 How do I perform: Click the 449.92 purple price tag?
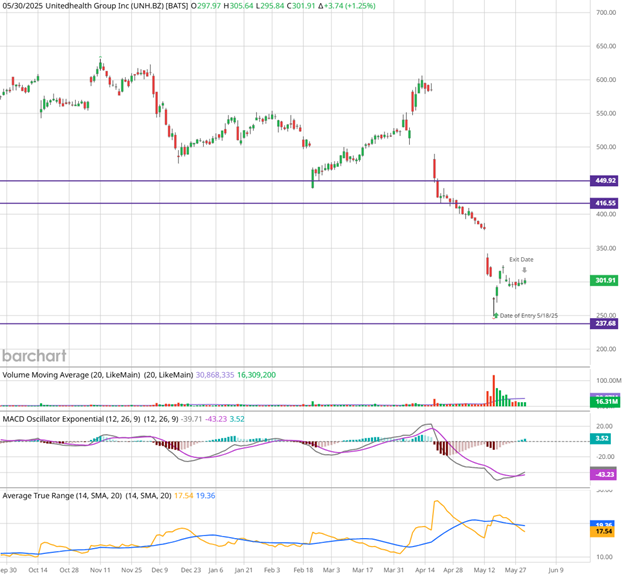pos(605,181)
